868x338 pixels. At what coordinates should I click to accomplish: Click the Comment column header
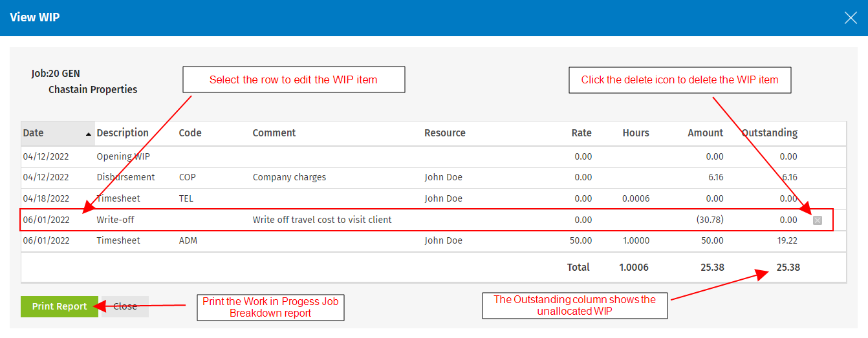click(274, 133)
